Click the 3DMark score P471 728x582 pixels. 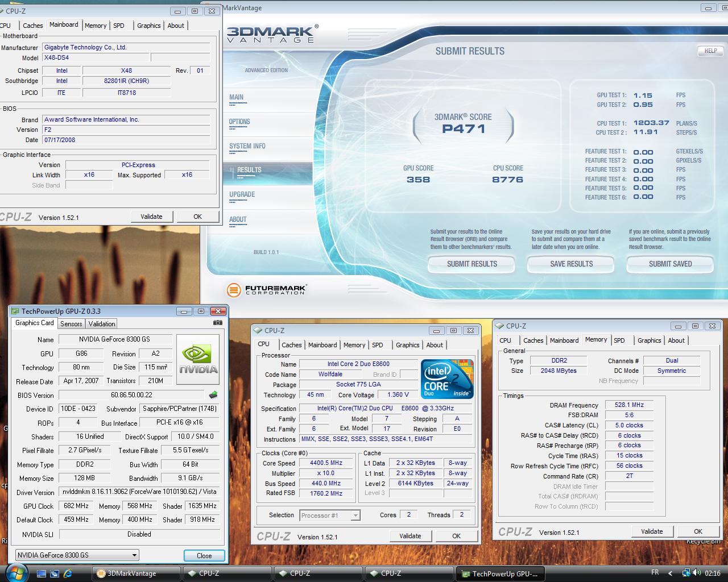point(464,128)
